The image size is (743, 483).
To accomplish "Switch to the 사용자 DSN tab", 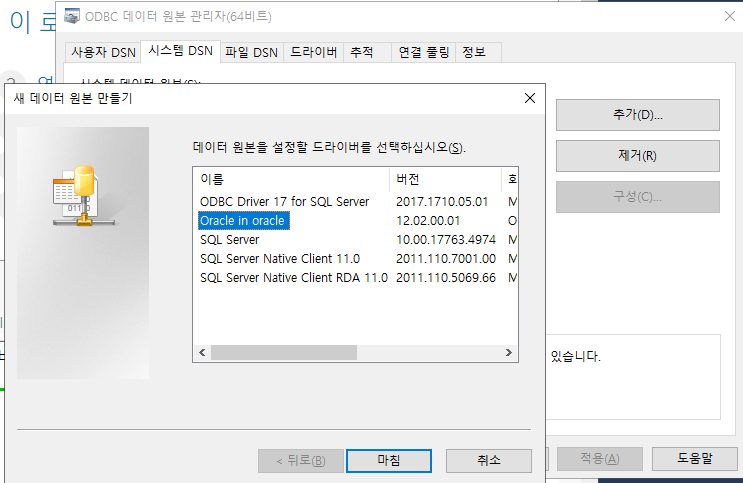I will [x=103, y=52].
